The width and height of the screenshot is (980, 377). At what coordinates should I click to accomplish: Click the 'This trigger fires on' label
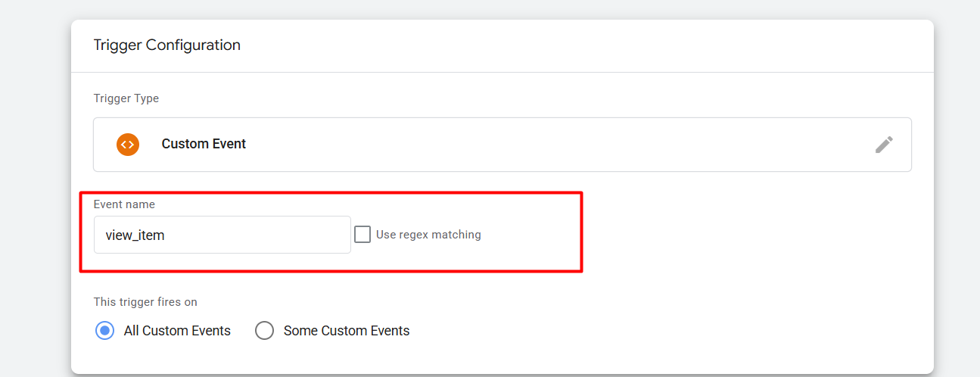click(145, 302)
